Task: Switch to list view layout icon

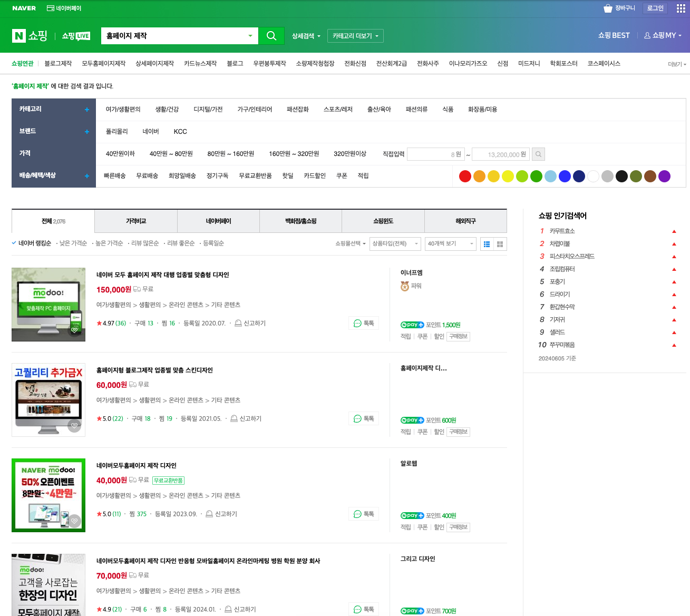Action: click(487, 244)
